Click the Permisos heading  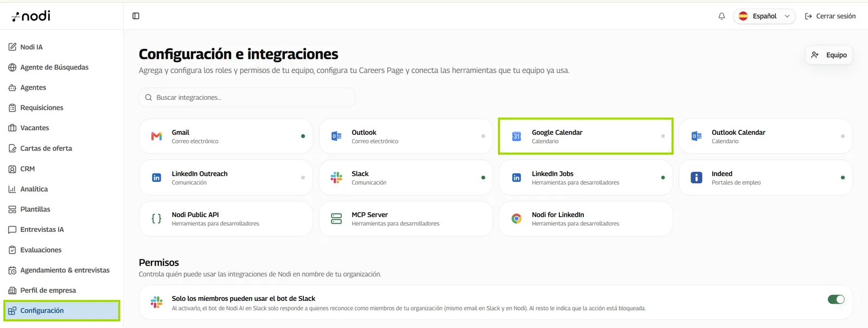pos(159,262)
